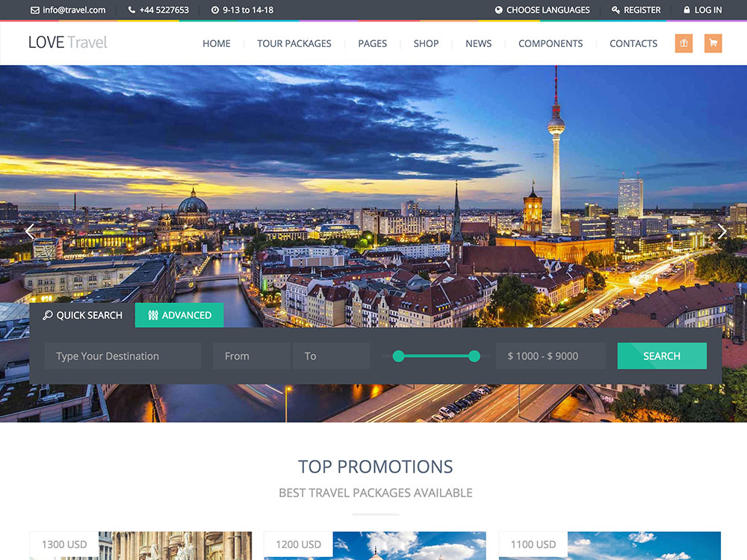Open Choose Languages selector
Screen dimensions: 747x560
548,10
